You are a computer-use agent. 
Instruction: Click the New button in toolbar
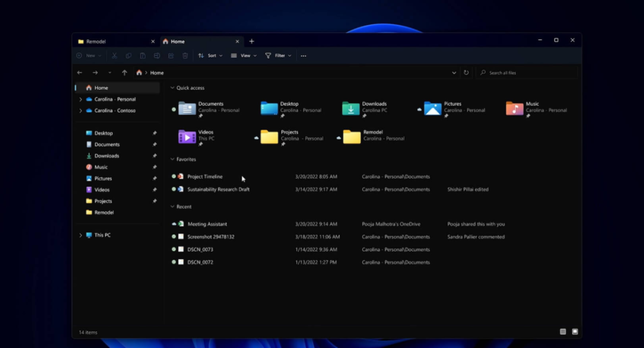click(x=90, y=56)
